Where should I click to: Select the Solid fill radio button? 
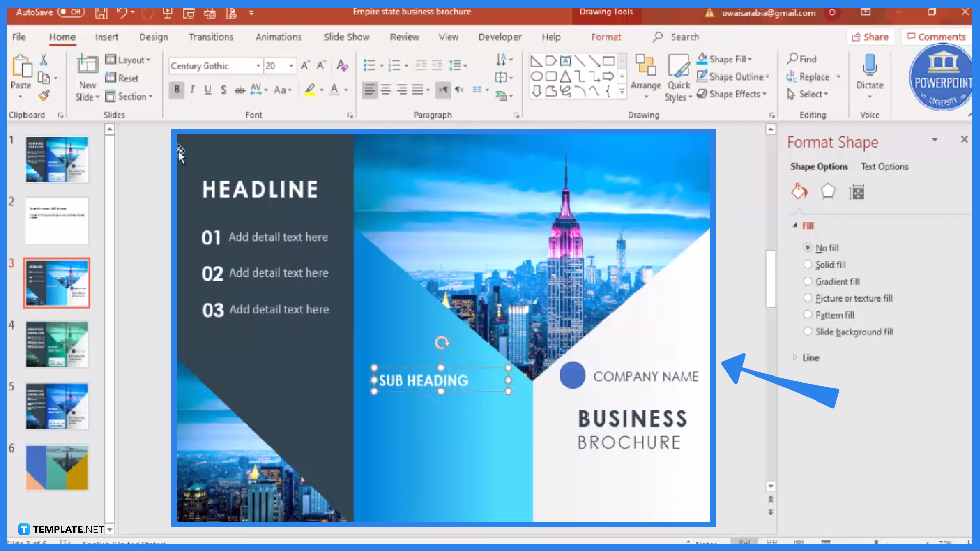click(807, 264)
